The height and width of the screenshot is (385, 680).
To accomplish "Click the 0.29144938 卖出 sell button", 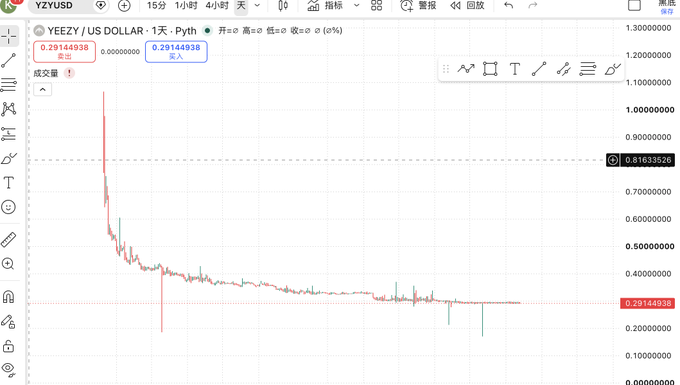I will pos(64,52).
